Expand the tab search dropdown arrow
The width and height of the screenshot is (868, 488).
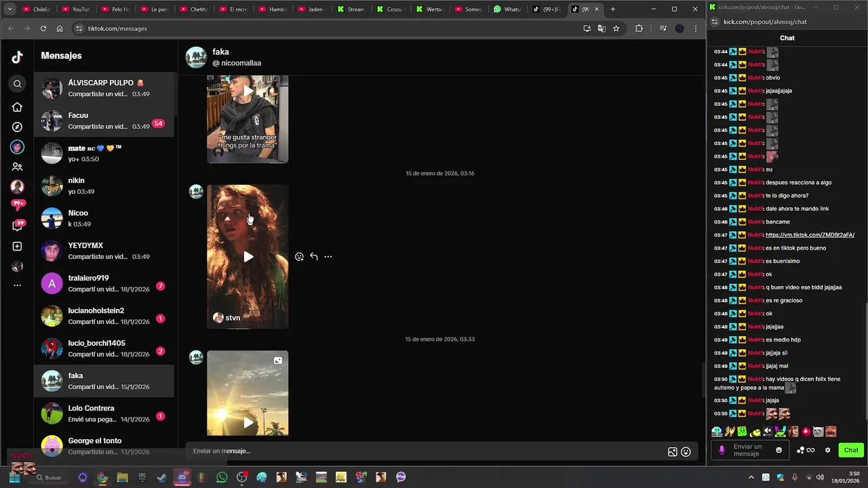pyautogui.click(x=9, y=9)
